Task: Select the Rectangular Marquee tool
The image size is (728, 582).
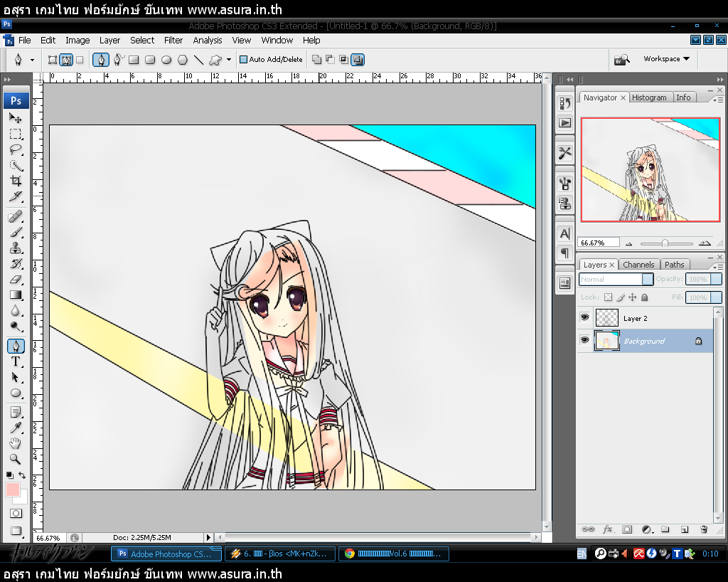Action: coord(16,134)
